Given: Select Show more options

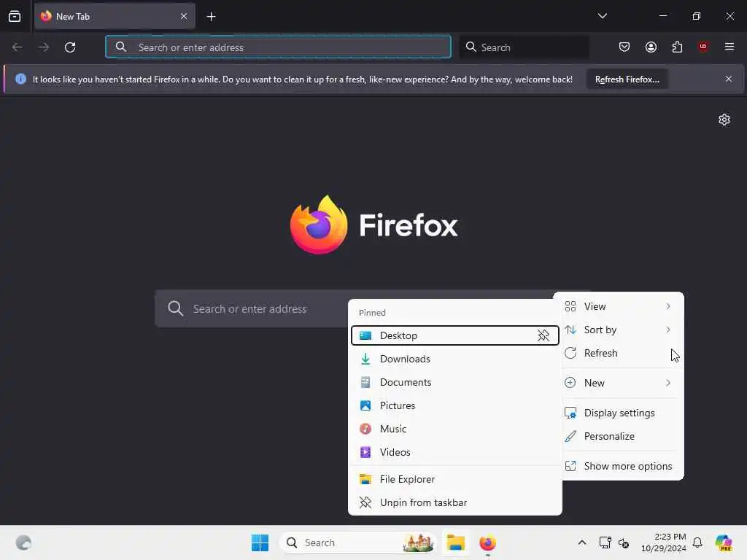Looking at the screenshot, I should pyautogui.click(x=620, y=466).
